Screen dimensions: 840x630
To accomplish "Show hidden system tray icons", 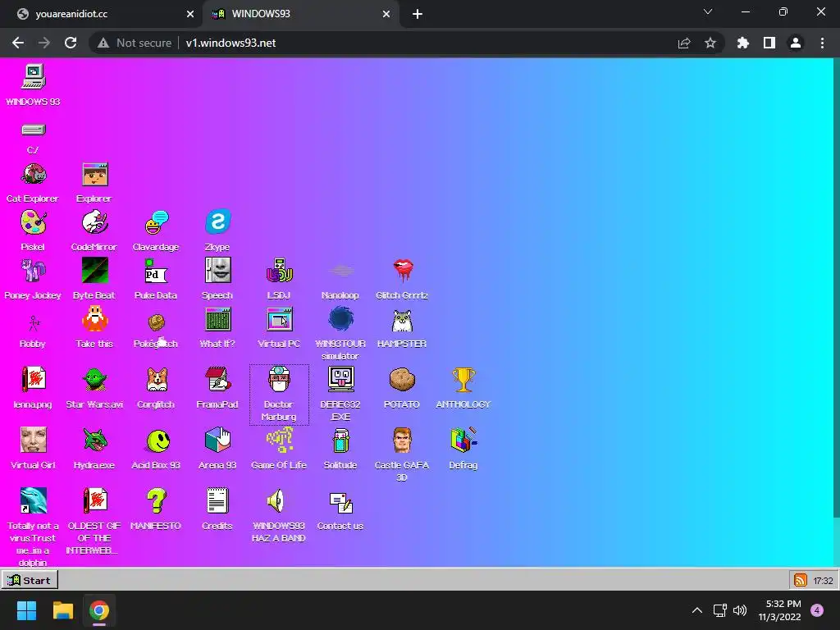I will click(x=697, y=610).
